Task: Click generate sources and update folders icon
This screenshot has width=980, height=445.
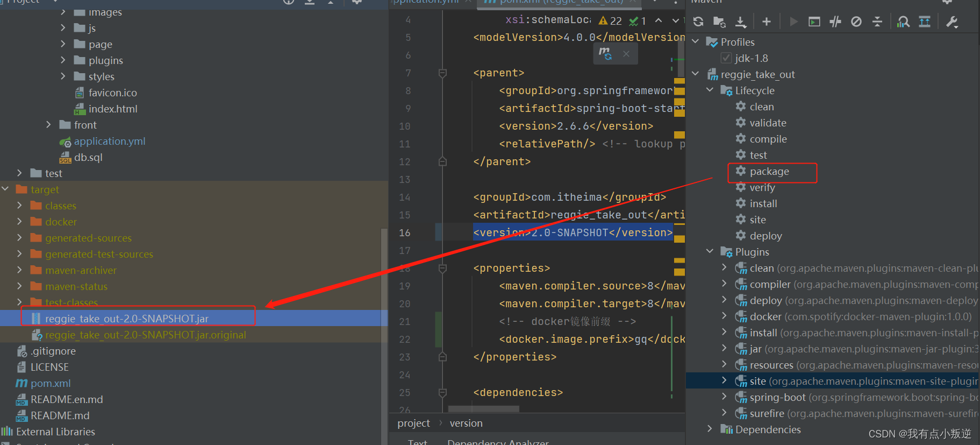Action: (719, 22)
